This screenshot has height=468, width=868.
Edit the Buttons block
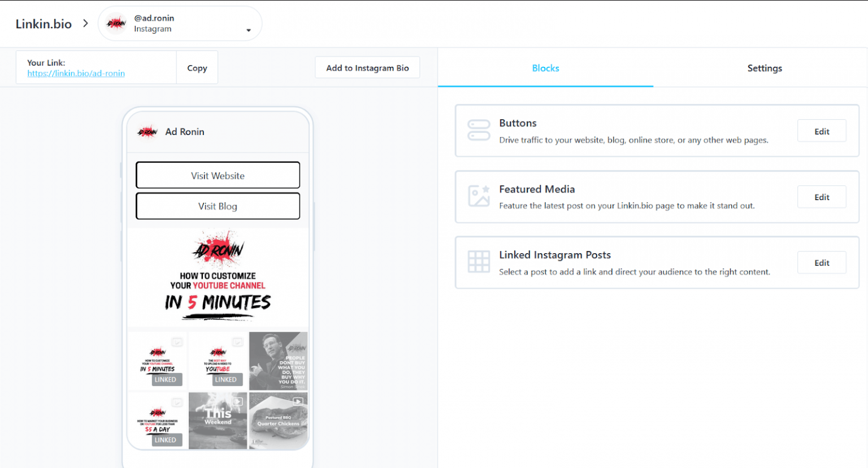(822, 131)
